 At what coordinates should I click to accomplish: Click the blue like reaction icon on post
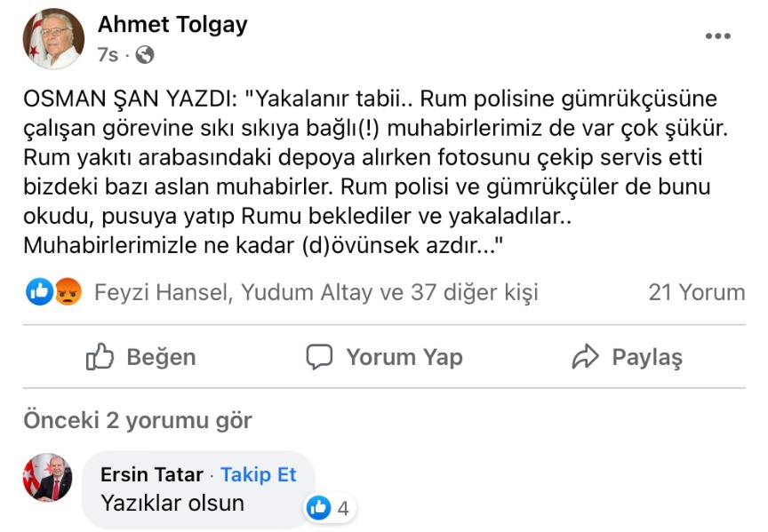click(40, 291)
